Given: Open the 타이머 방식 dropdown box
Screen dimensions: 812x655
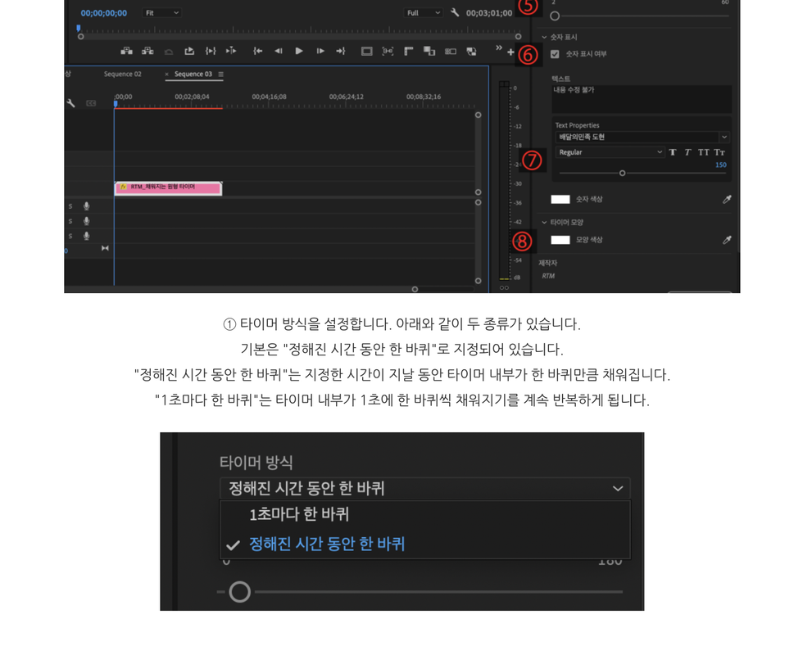Looking at the screenshot, I should [x=425, y=488].
